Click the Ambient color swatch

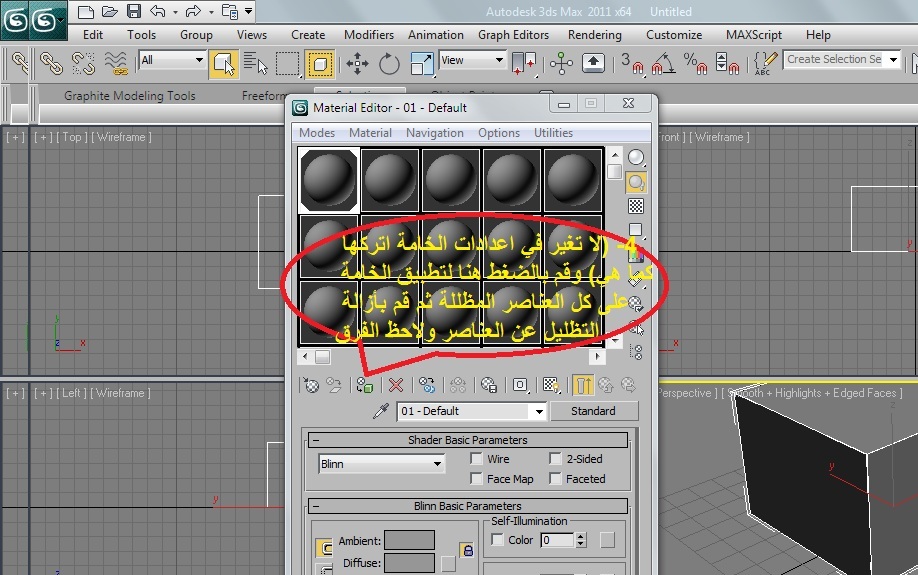(409, 540)
